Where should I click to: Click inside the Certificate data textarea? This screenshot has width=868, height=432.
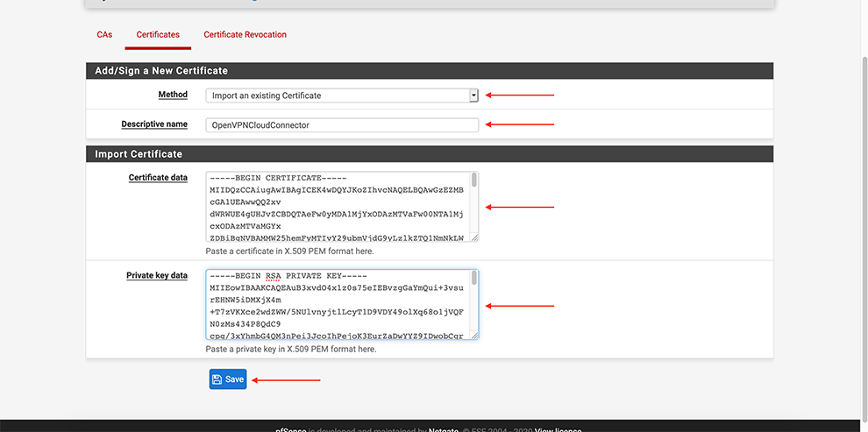(x=338, y=206)
